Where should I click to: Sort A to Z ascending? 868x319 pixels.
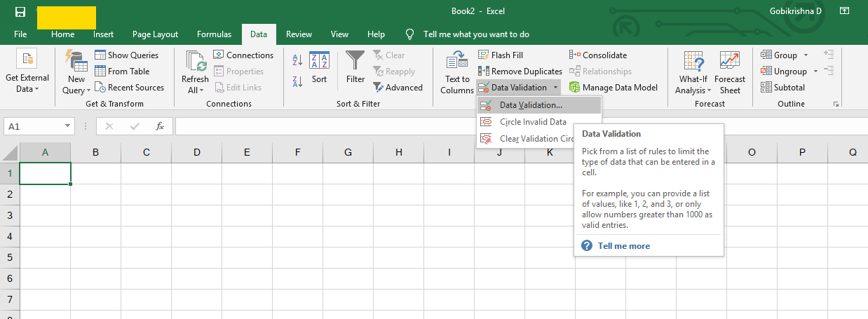pos(297,61)
